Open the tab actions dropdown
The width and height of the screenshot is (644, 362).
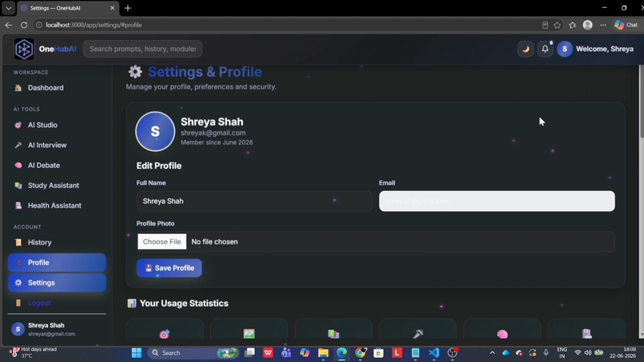pos(8,8)
